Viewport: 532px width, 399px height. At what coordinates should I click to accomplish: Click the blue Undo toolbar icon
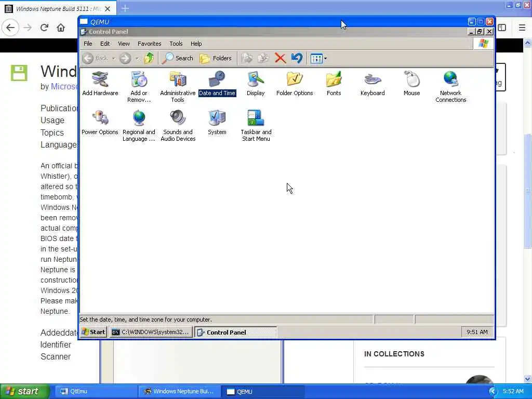(297, 58)
